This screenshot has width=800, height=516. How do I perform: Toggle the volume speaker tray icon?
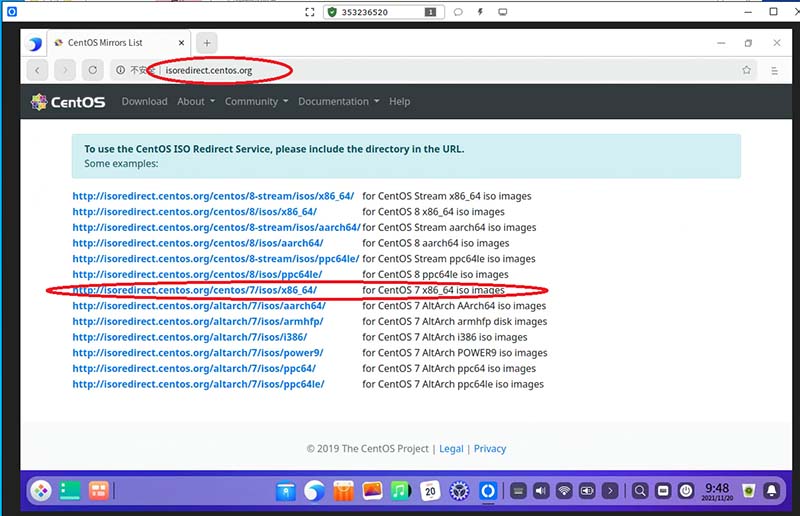point(541,491)
